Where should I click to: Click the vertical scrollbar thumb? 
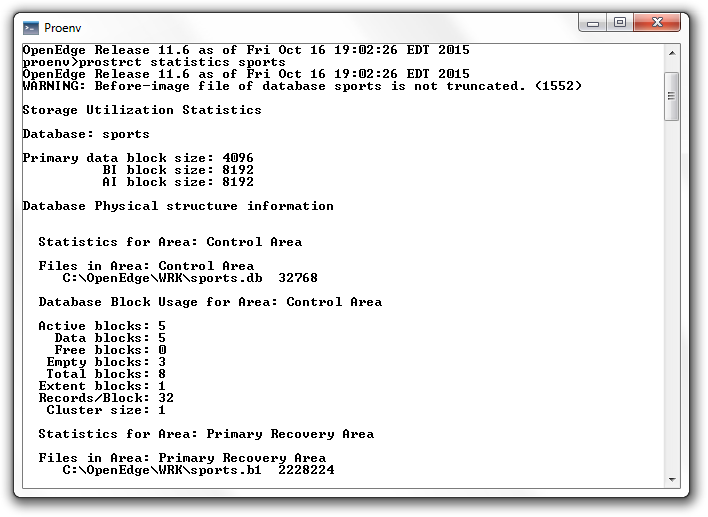pyautogui.click(x=672, y=96)
